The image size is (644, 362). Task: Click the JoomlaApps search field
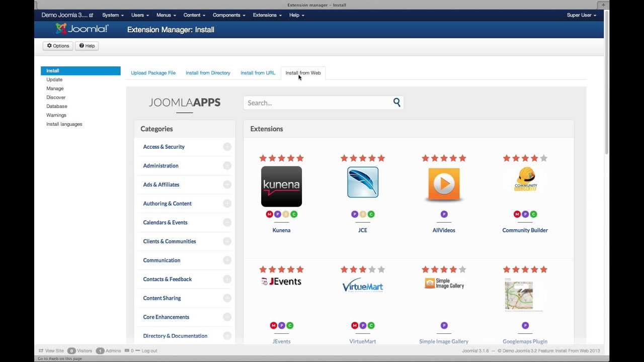pyautogui.click(x=324, y=103)
